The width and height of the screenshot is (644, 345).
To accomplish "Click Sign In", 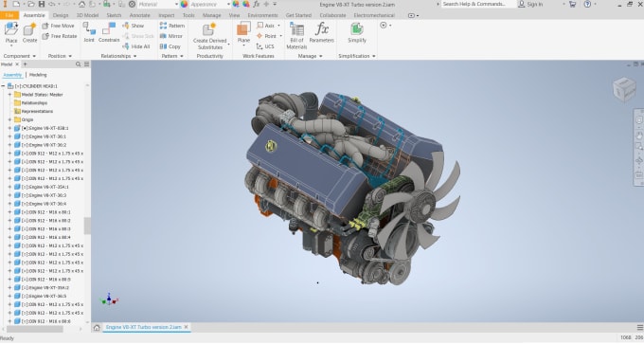I will coord(530,4).
